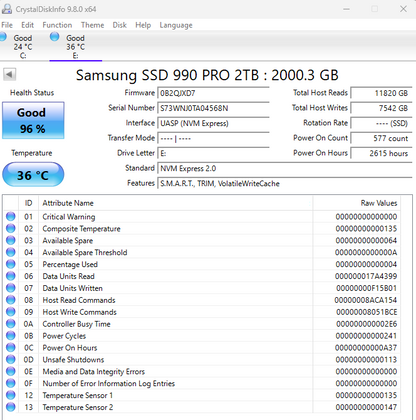This screenshot has height=420, width=416.
Task: Open the Language menu
Action: pos(176,25)
